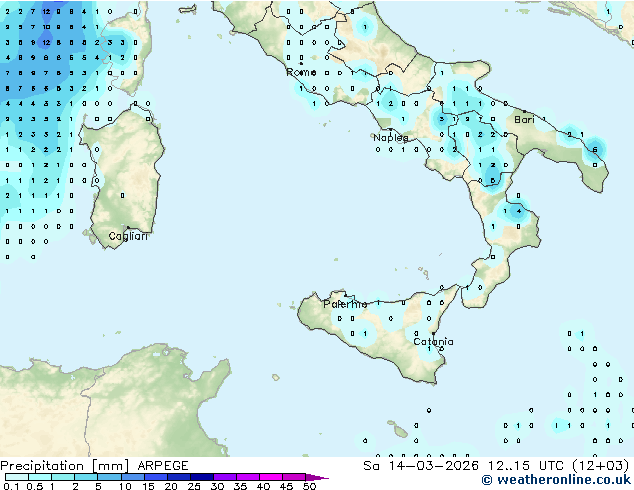Click the '50' legend scale label
Viewport: 634px width, 490px height.
click(x=309, y=486)
